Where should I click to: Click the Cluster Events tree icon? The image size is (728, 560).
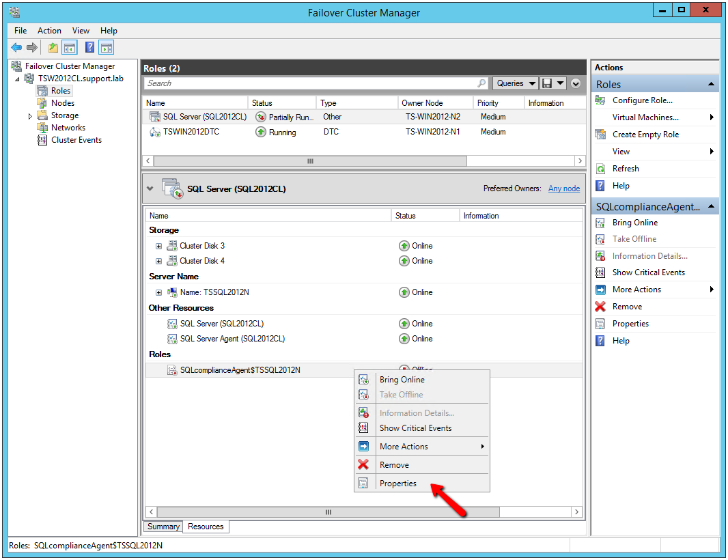click(x=42, y=140)
